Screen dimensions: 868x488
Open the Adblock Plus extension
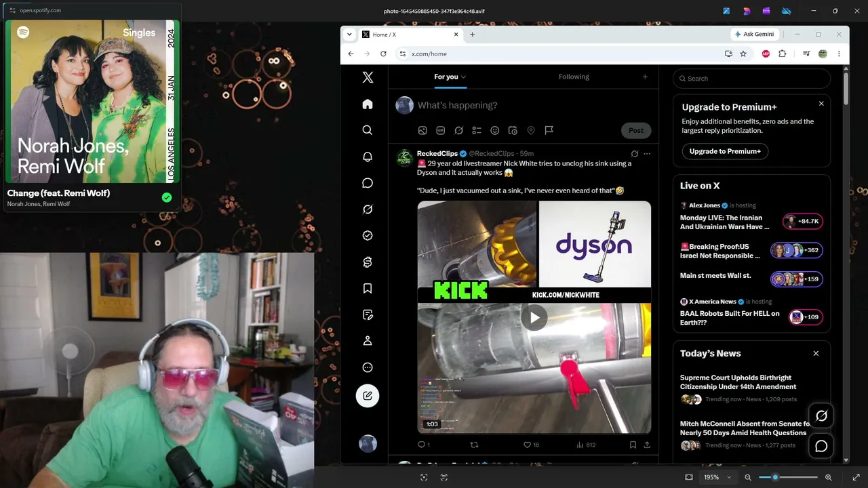point(766,54)
